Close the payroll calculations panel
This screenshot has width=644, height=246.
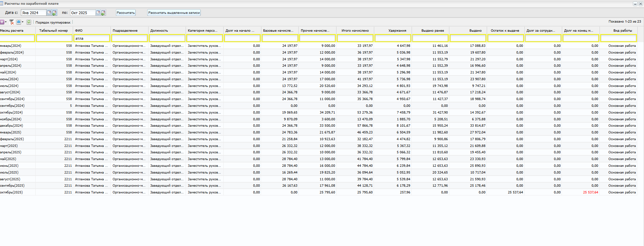pos(641,4)
